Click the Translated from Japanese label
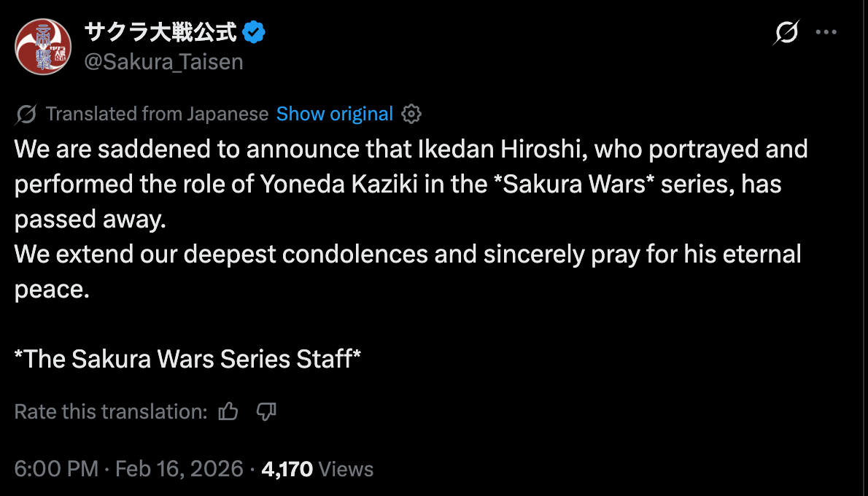 tap(157, 115)
